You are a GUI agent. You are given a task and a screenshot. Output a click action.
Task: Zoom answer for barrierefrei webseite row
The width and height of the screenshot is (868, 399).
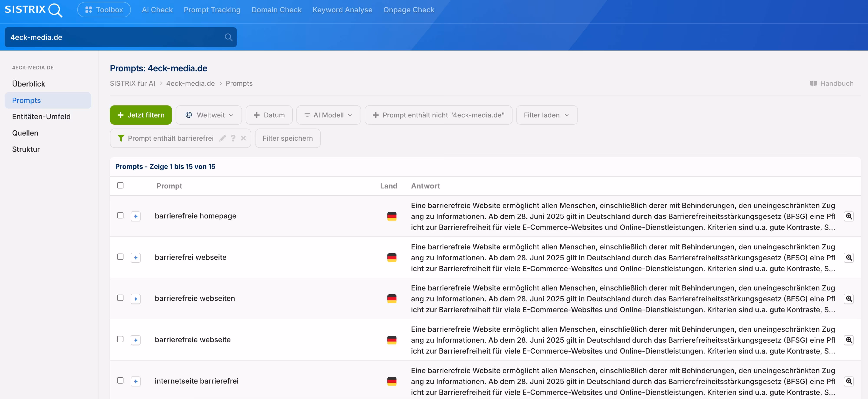(x=849, y=257)
